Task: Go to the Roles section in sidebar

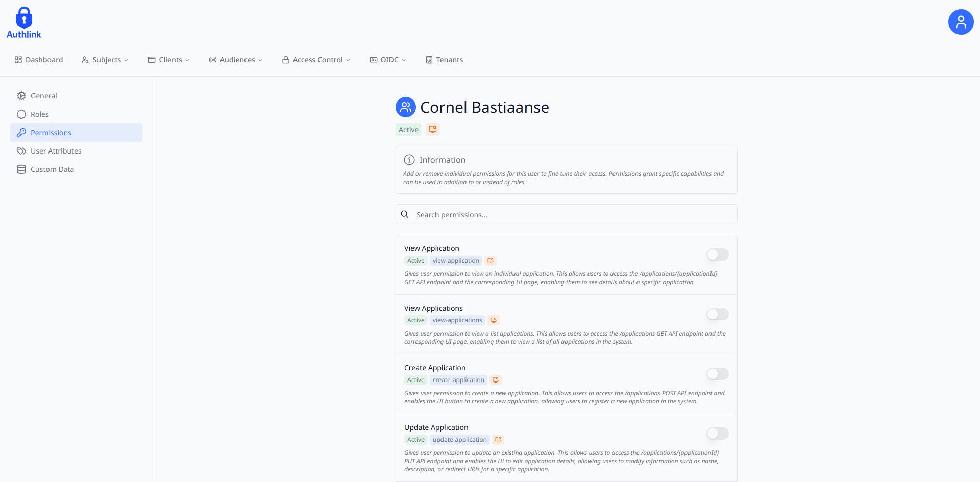Action: tap(39, 114)
